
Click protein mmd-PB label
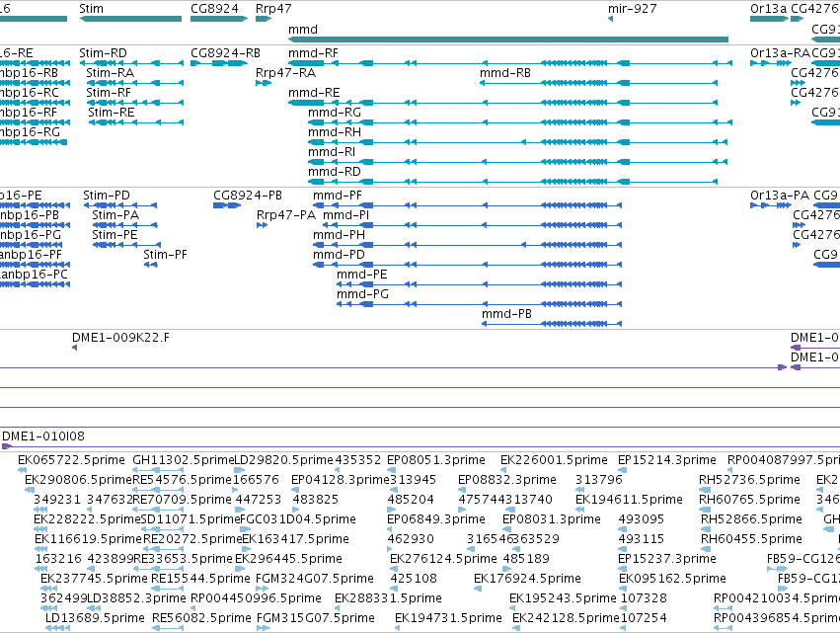click(x=506, y=315)
